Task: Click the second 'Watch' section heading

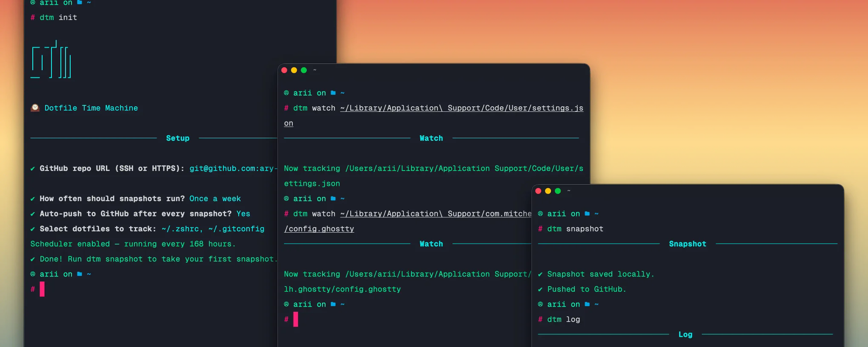Action: pos(431,244)
